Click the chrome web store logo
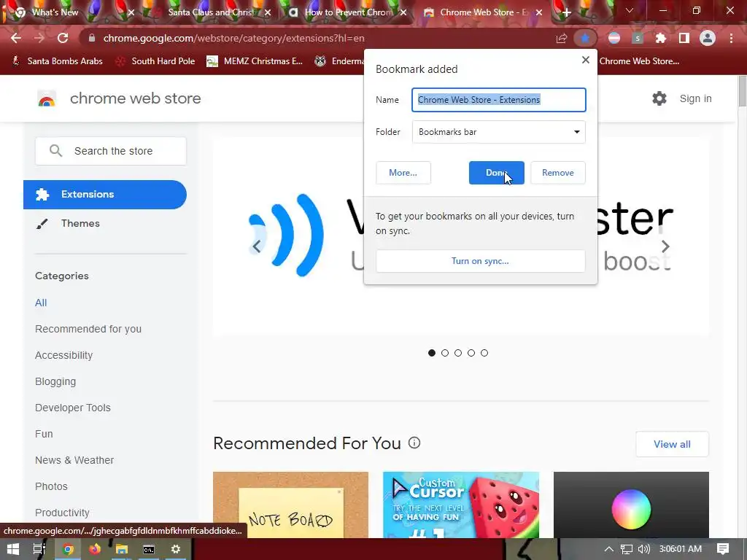 (x=47, y=98)
